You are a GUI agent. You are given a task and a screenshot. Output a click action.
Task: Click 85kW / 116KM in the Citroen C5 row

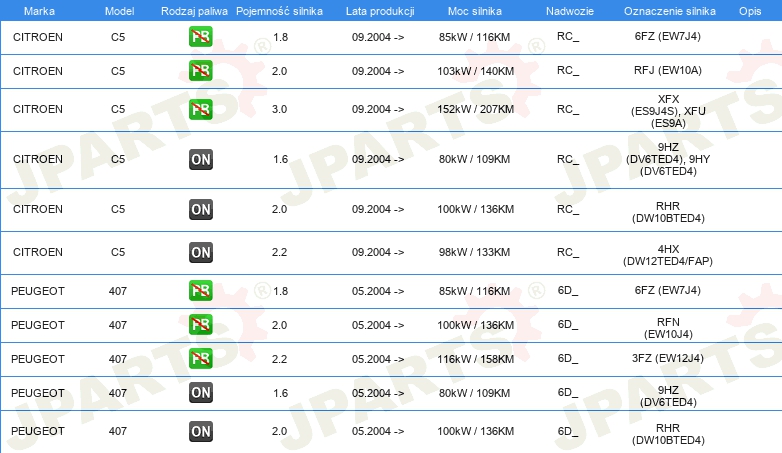(474, 37)
